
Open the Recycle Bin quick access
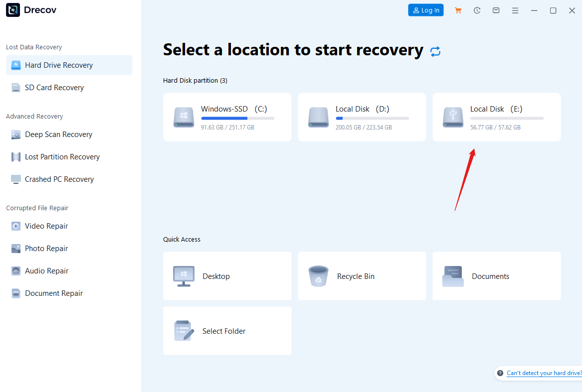click(362, 276)
